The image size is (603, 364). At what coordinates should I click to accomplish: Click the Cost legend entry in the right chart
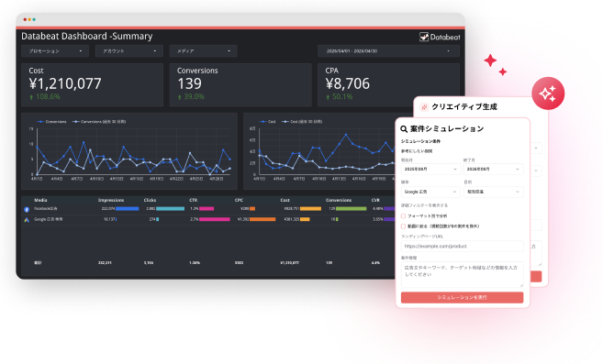[x=267, y=121]
